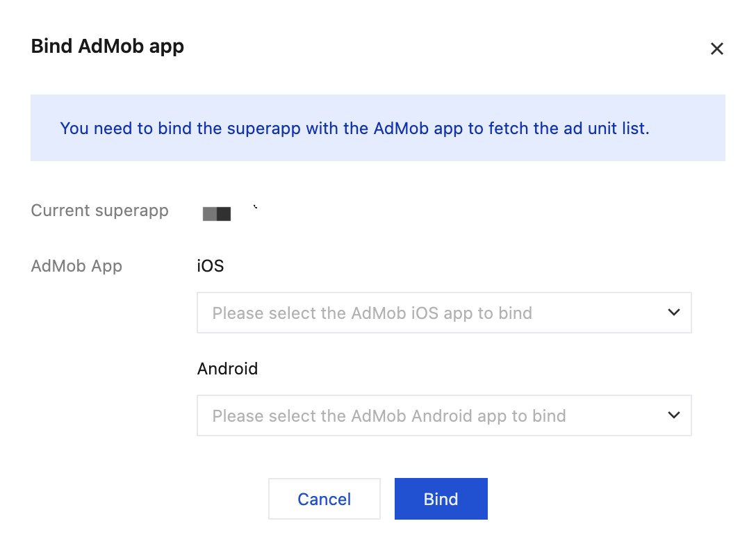This screenshot has width=756, height=553.
Task: Click "Please select the AdMob iOS app" placeholder
Action: click(x=372, y=313)
